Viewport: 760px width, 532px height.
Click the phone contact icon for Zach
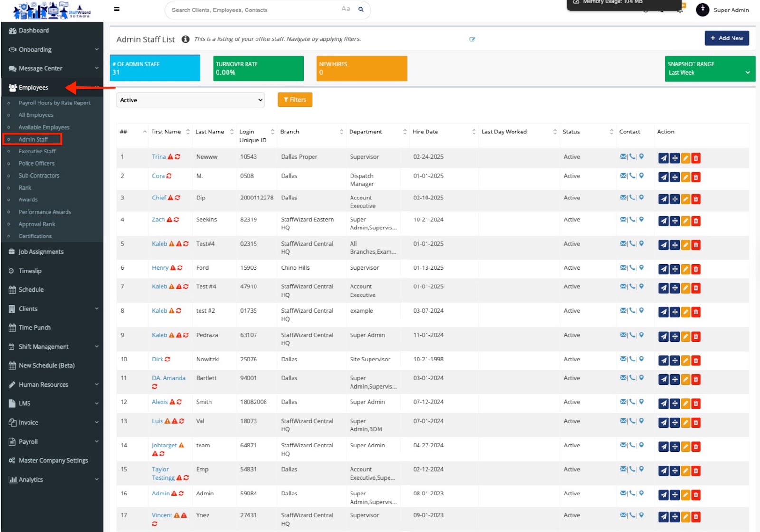point(632,219)
